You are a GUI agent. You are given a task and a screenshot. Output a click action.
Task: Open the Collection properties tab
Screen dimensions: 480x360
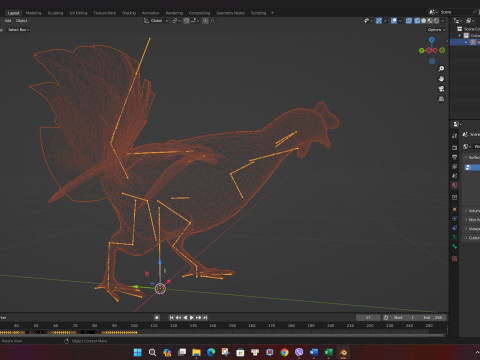pos(455,197)
